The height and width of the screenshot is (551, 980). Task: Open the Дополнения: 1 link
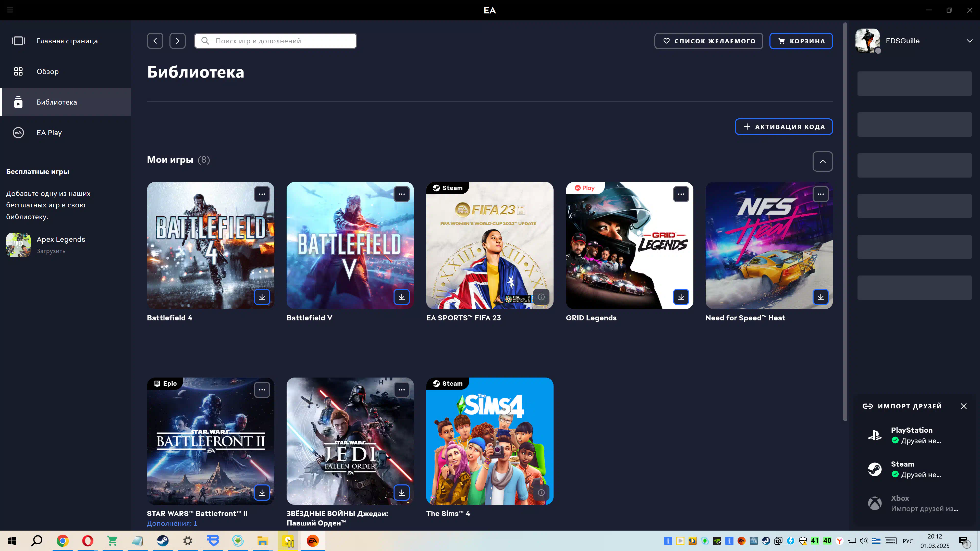(x=172, y=523)
